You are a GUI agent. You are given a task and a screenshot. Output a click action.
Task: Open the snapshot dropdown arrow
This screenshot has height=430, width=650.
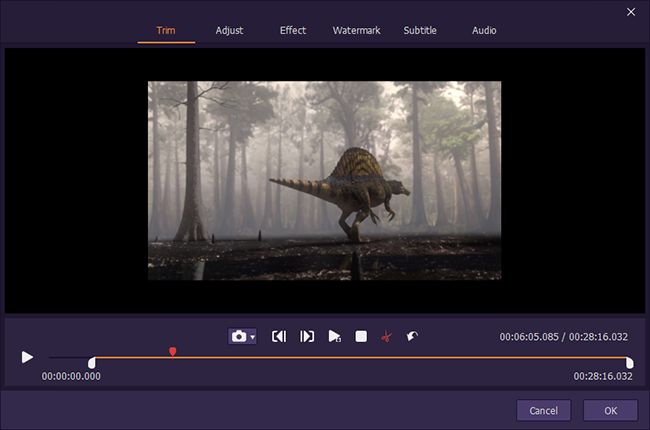(x=252, y=337)
